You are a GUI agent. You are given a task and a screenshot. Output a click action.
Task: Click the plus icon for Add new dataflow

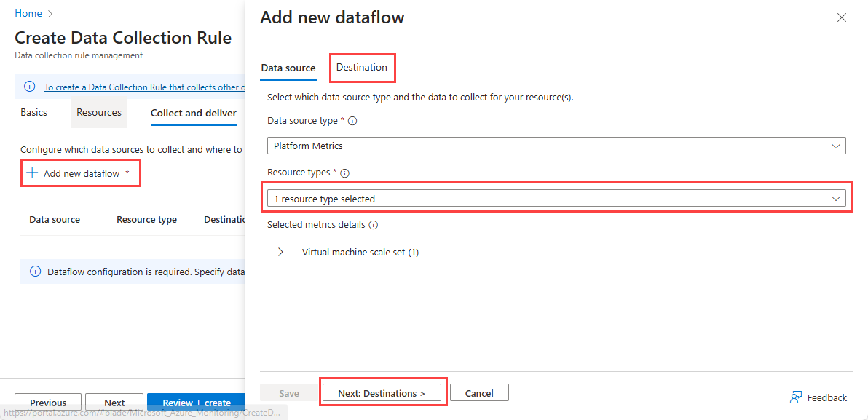32,173
